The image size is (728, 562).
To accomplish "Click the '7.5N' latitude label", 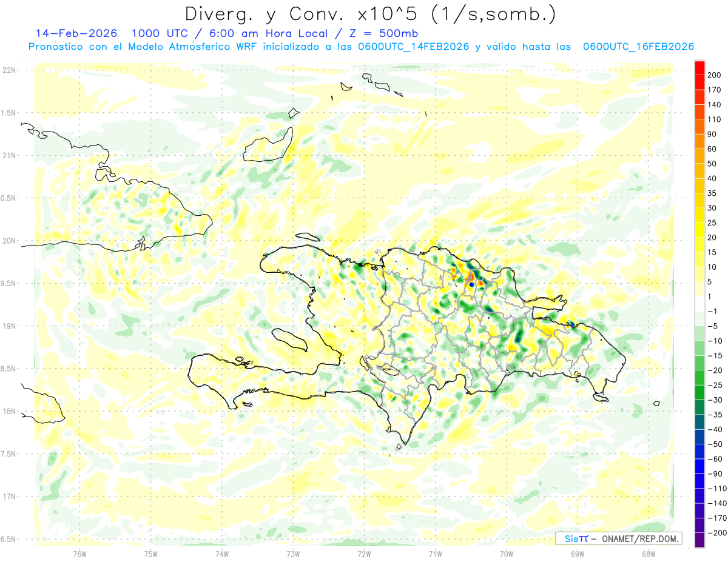I will click(8, 454).
